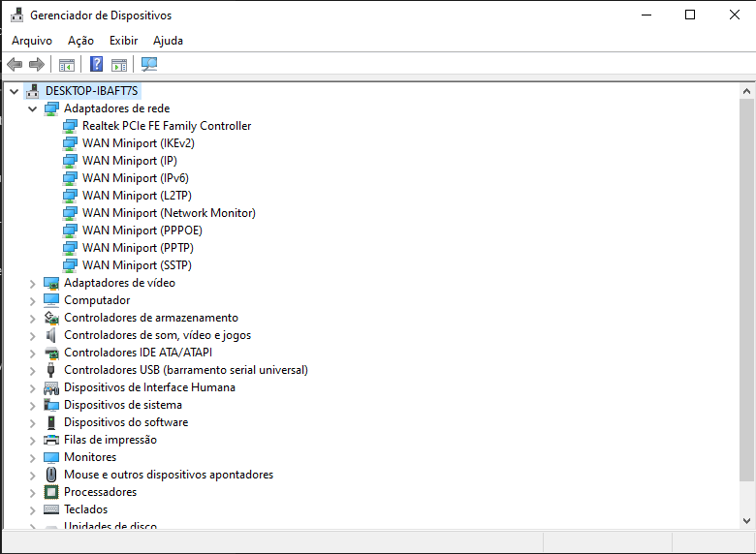
Task: Open the Exibir menu
Action: (123, 41)
